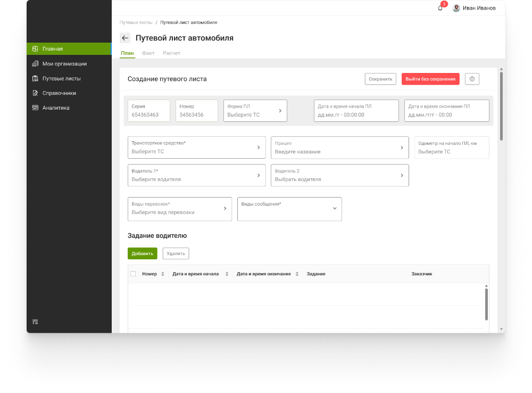Open the Водитель 2 selector

click(339, 175)
